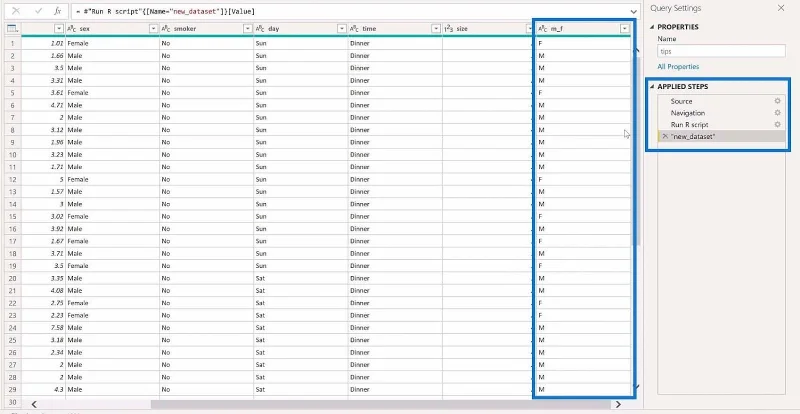Open the time column filter dropdown
The height and width of the screenshot is (414, 800).
pos(436,29)
